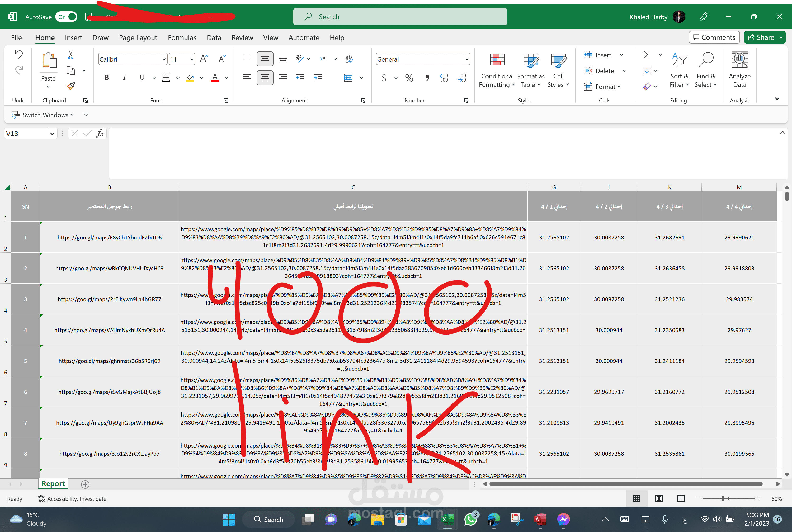792x532 pixels.
Task: Expand the Name Box V18 dropdown
Action: 52,134
